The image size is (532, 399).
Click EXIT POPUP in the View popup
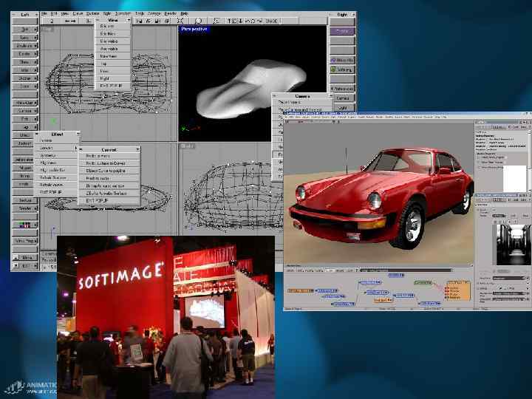point(112,86)
